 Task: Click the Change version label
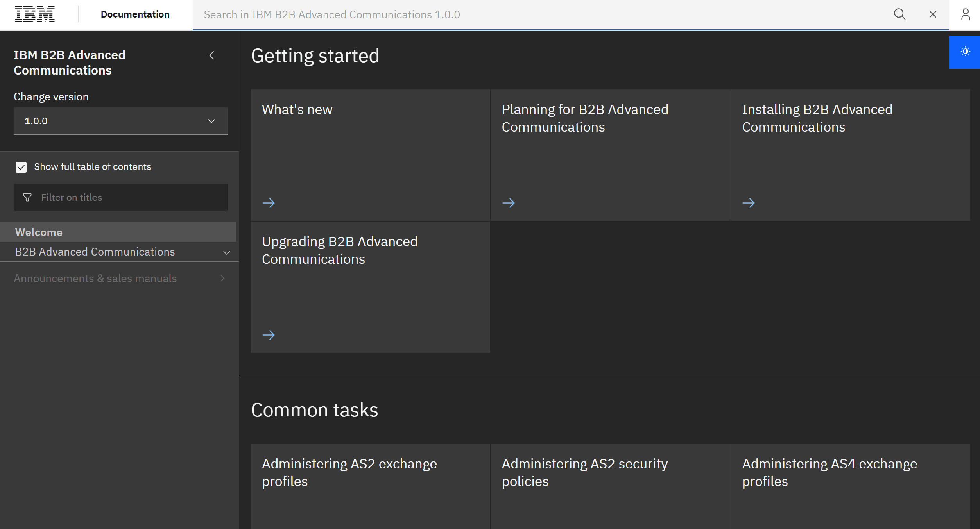click(51, 97)
